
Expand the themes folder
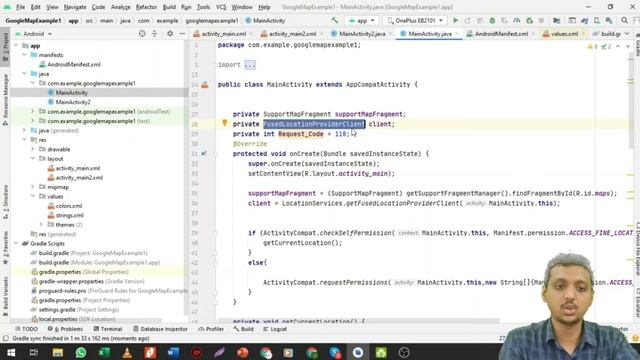coord(41,224)
